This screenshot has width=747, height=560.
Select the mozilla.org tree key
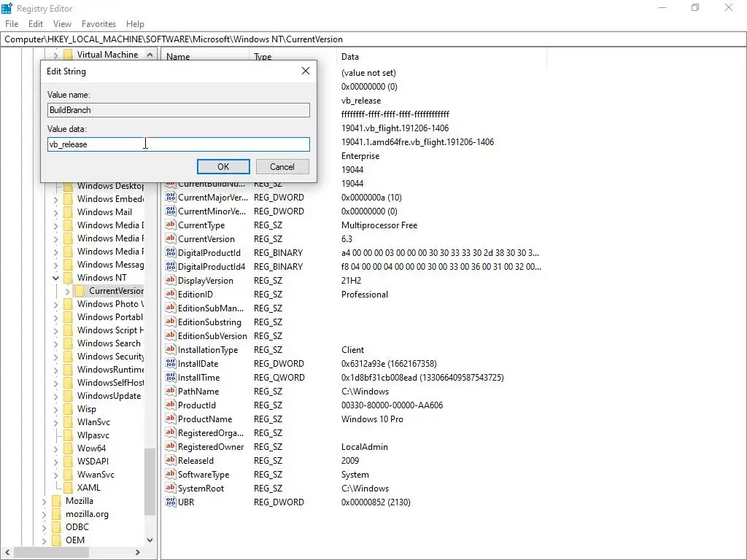(x=88, y=514)
